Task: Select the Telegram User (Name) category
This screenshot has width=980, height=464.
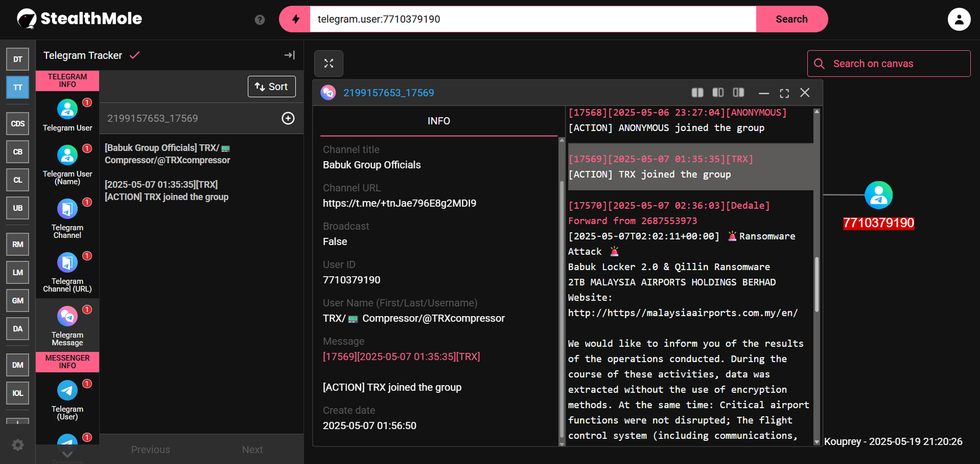Action: 67,164
